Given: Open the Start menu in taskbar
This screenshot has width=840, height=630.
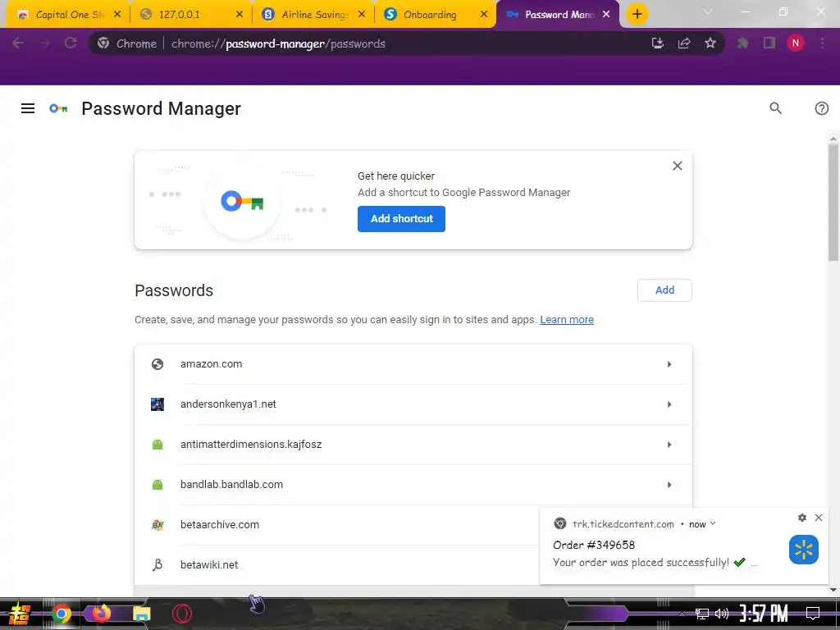Looking at the screenshot, I should (x=20, y=614).
